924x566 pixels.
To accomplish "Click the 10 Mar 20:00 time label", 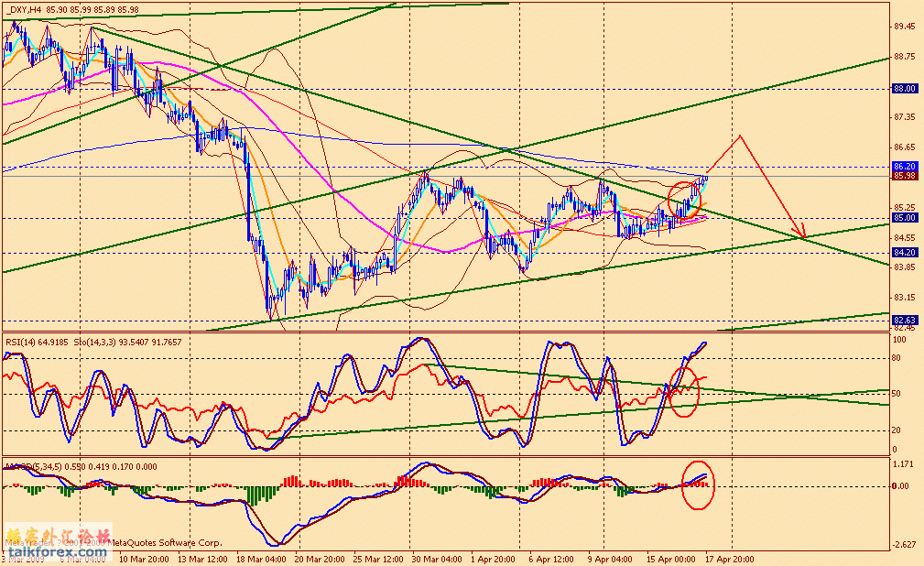I will 144,559.
